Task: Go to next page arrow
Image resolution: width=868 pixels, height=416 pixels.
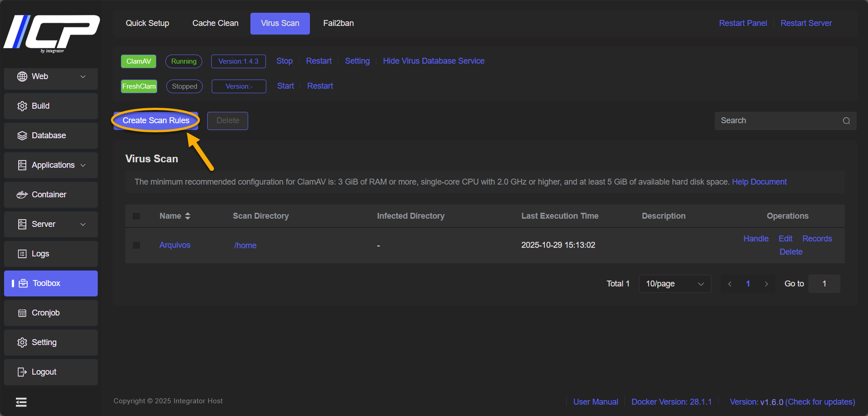Action: (x=766, y=284)
